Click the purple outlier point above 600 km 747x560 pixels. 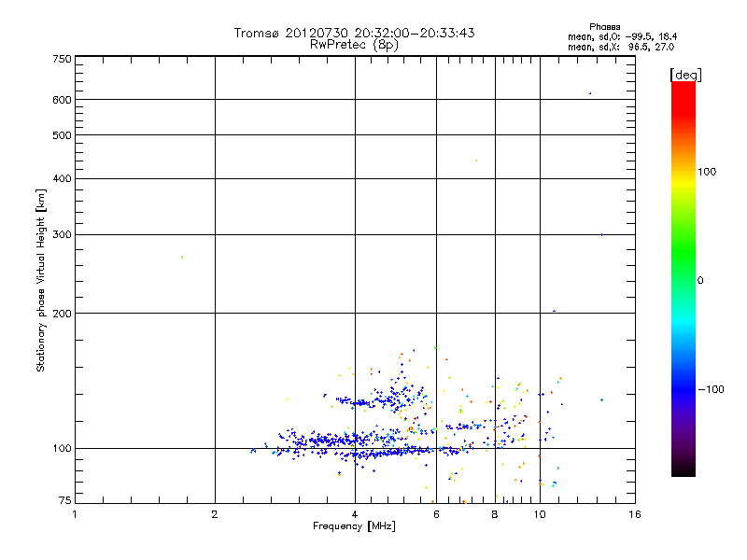click(x=590, y=93)
